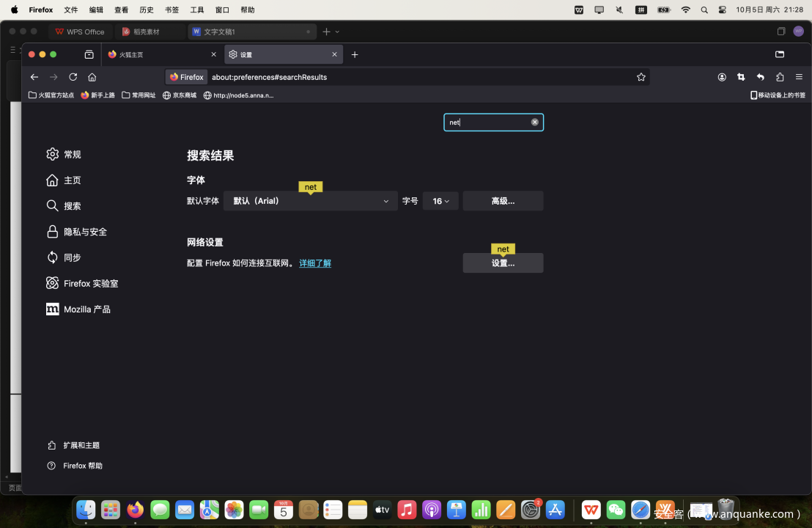
Task: Click the screenshot crop icon in the toolbar
Action: [x=741, y=77]
